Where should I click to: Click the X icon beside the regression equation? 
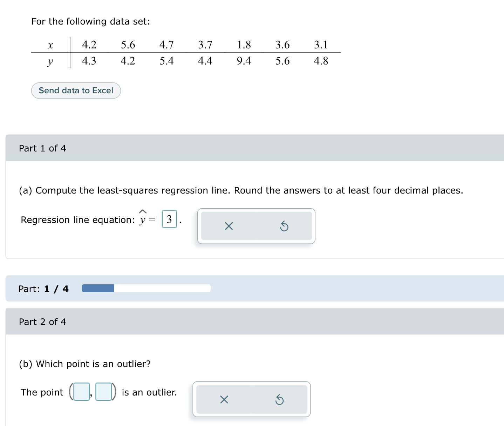click(x=229, y=226)
